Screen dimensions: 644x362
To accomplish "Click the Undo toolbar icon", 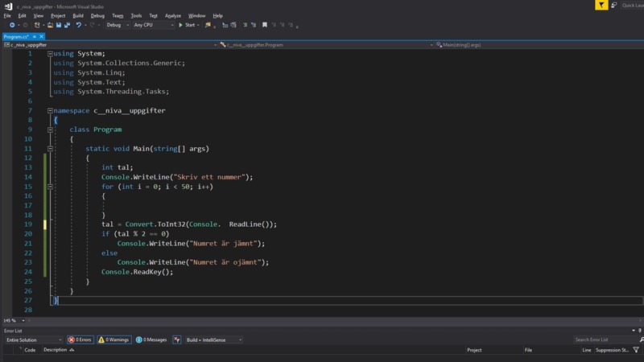I will [x=79, y=25].
